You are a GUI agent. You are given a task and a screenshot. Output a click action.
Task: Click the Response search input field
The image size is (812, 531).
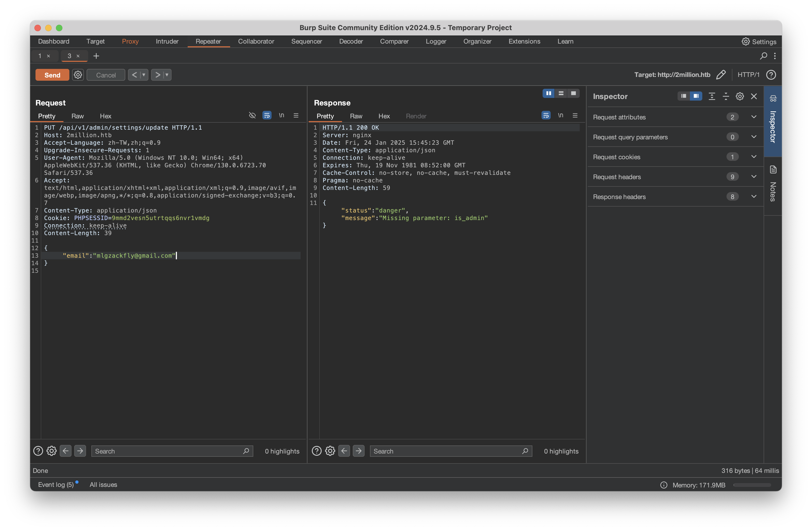click(446, 451)
